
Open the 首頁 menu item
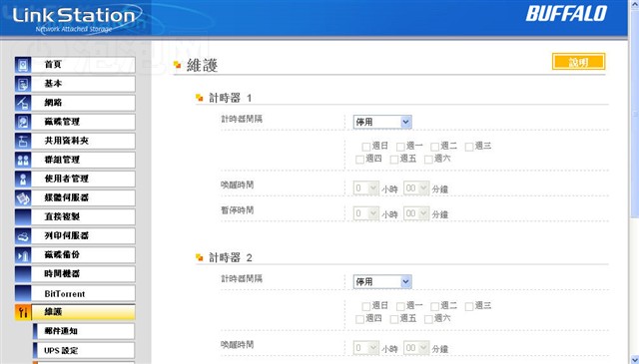pos(83,65)
